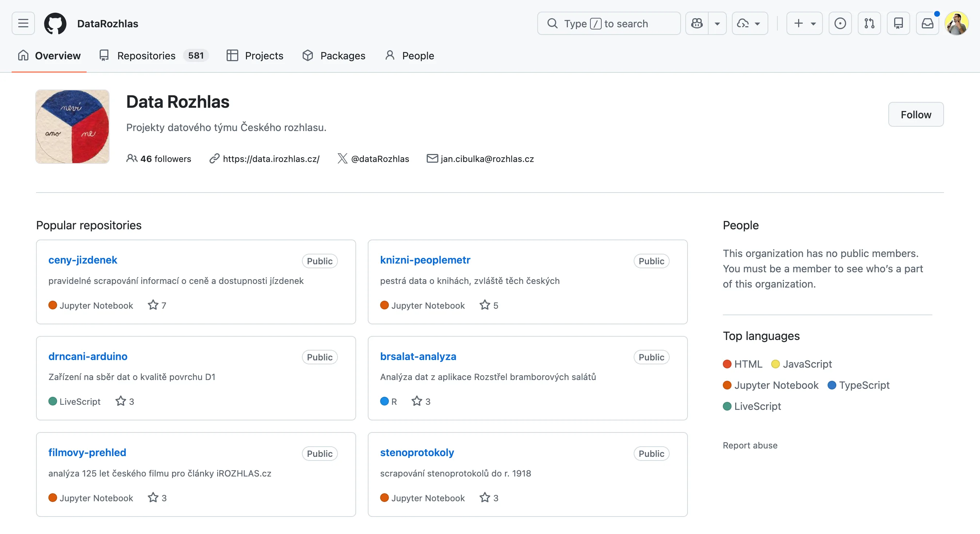Click the 581 repositories counter badge

[x=196, y=56]
